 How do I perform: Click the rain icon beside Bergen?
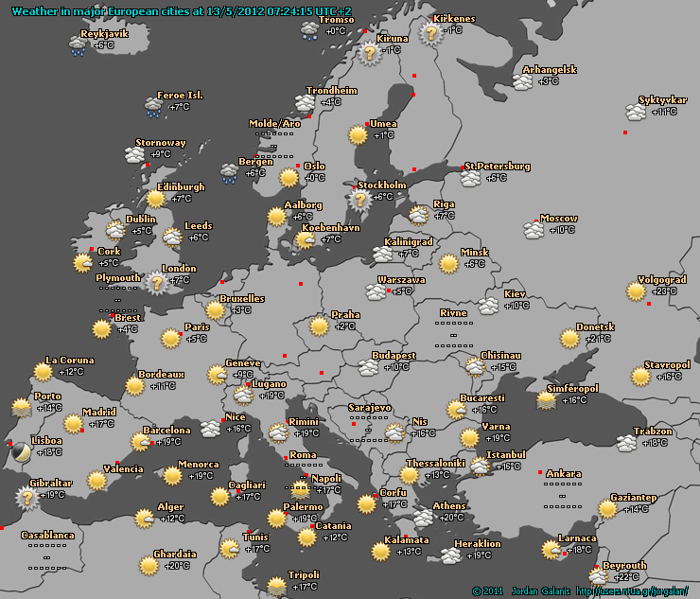(230, 174)
